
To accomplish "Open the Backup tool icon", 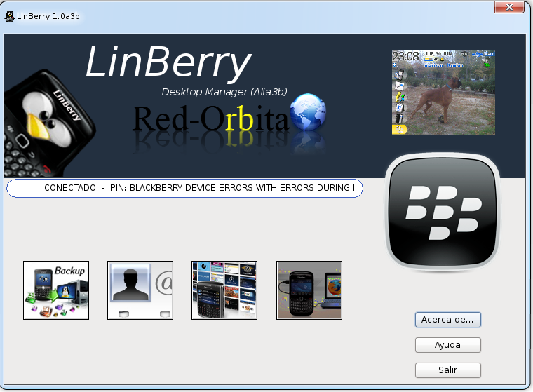I will (x=56, y=290).
